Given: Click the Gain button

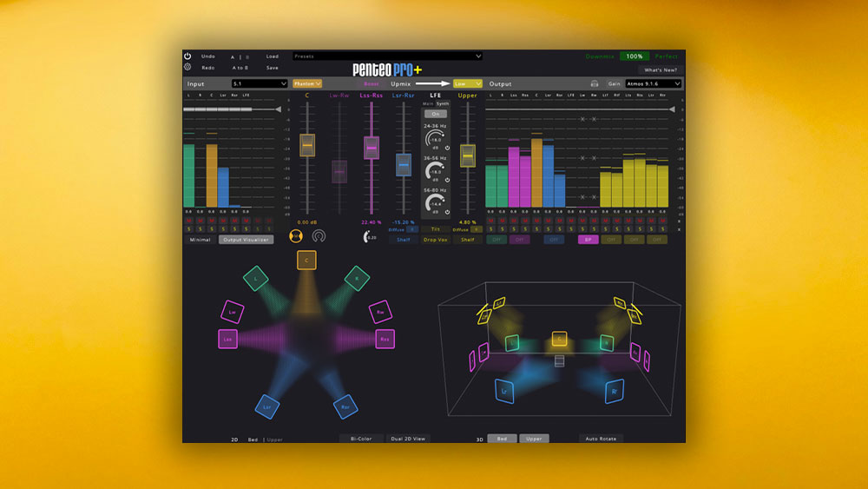Looking at the screenshot, I should [x=614, y=83].
